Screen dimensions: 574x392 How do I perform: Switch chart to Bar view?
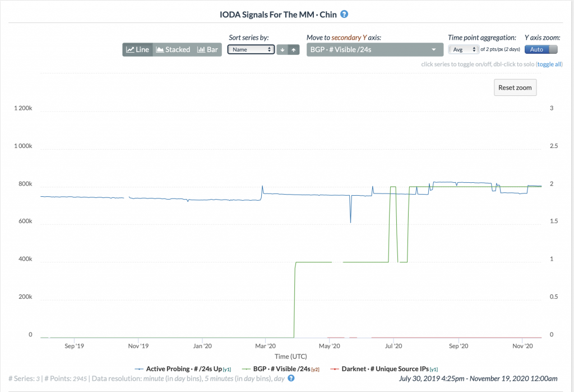[x=207, y=49]
